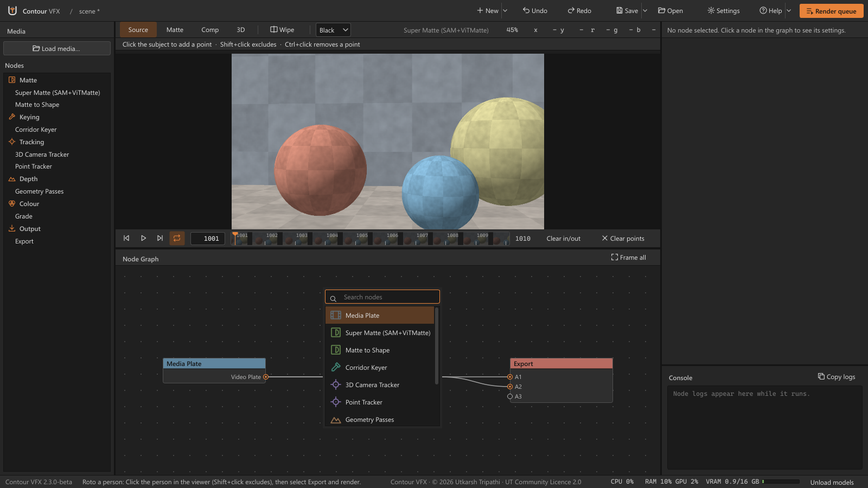868x488 pixels.
Task: Choose 3D Camera Tracker in the node search popup
Action: 380,385
